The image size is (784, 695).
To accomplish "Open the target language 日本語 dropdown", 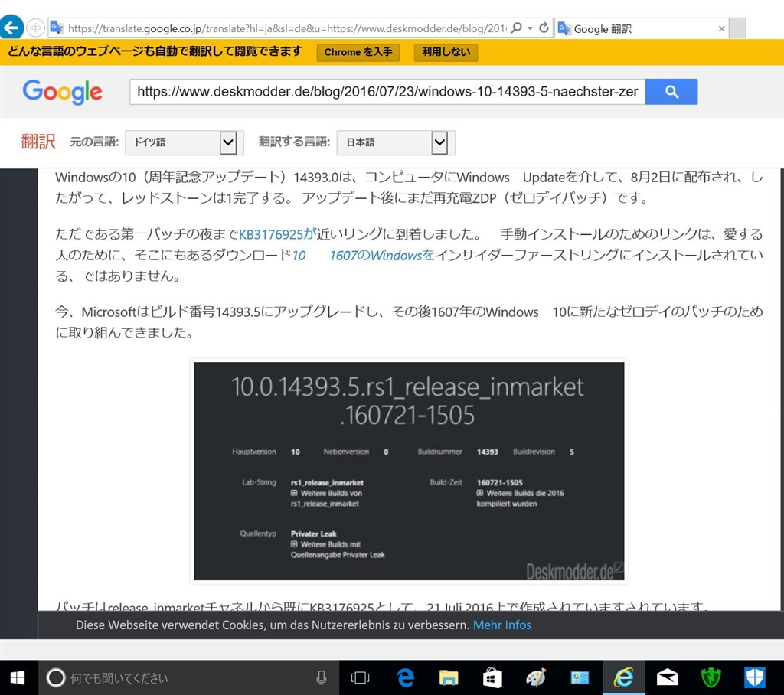I will pyautogui.click(x=396, y=142).
